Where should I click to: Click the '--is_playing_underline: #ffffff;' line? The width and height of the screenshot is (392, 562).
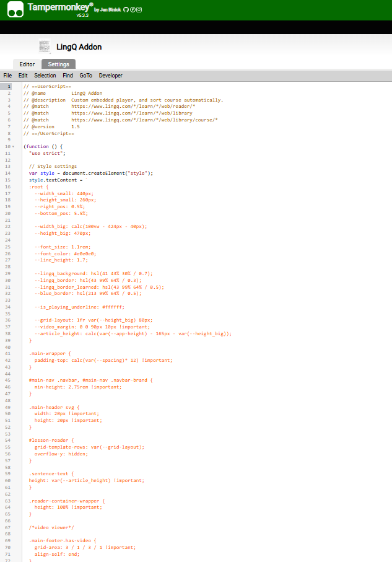(79, 307)
